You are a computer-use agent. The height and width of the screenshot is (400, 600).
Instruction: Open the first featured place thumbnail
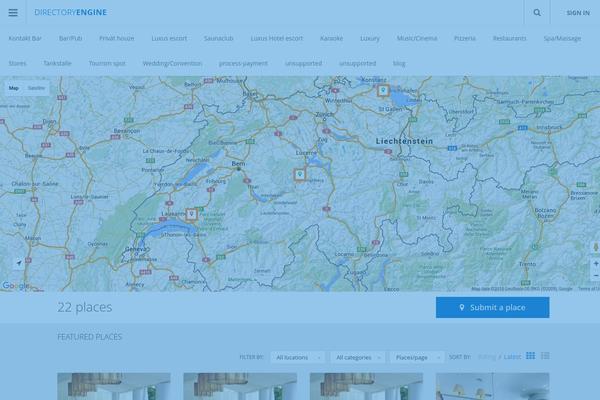114,387
